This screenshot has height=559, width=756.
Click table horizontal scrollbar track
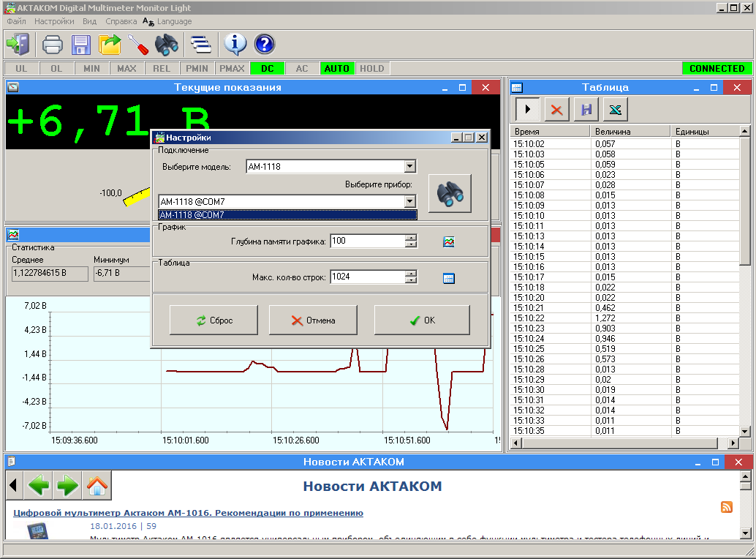click(619, 443)
